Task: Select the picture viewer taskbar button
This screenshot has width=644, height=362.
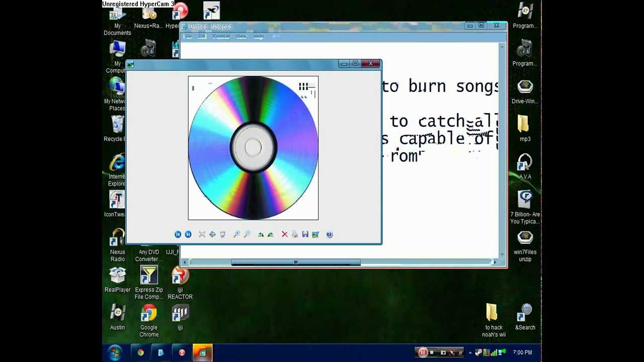Action: [x=202, y=352]
